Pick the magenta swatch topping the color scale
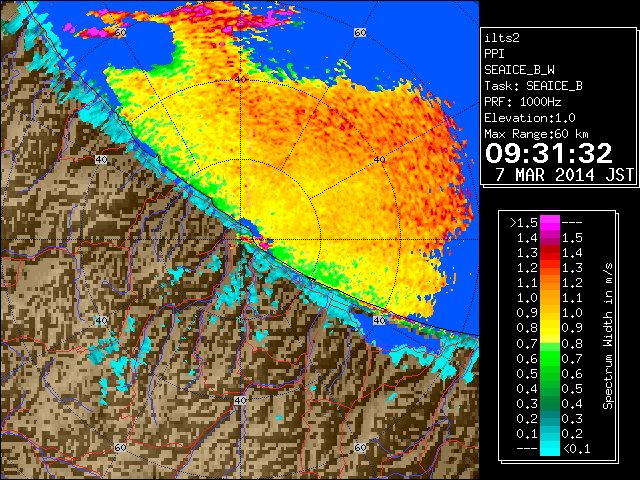This screenshot has height=480, width=640. 550,222
